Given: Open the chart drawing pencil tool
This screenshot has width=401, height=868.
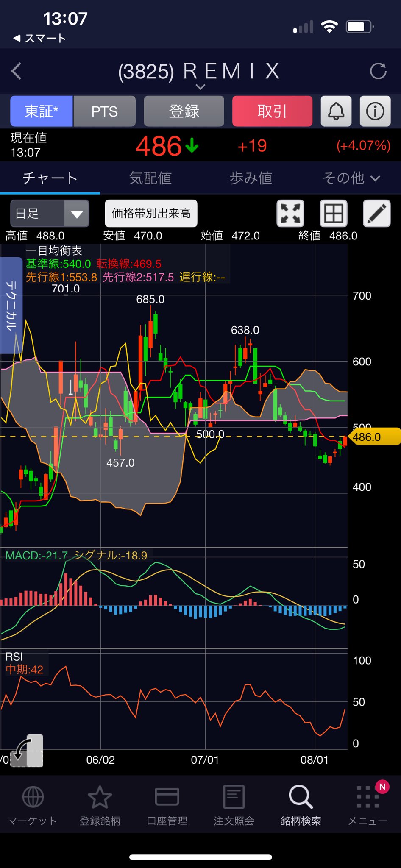Looking at the screenshot, I should point(377,213).
